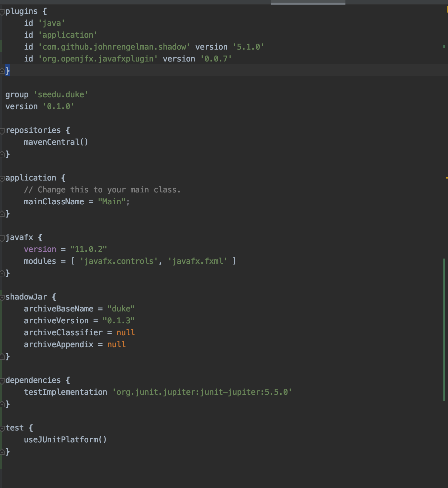The height and width of the screenshot is (488, 448).
Task: Click the project version '0.1.0'
Action: pos(59,106)
